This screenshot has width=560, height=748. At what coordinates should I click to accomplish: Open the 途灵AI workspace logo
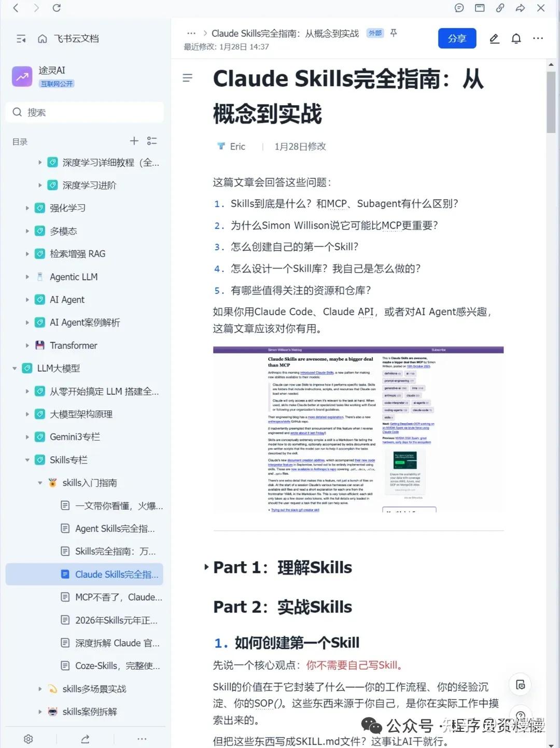click(22, 76)
